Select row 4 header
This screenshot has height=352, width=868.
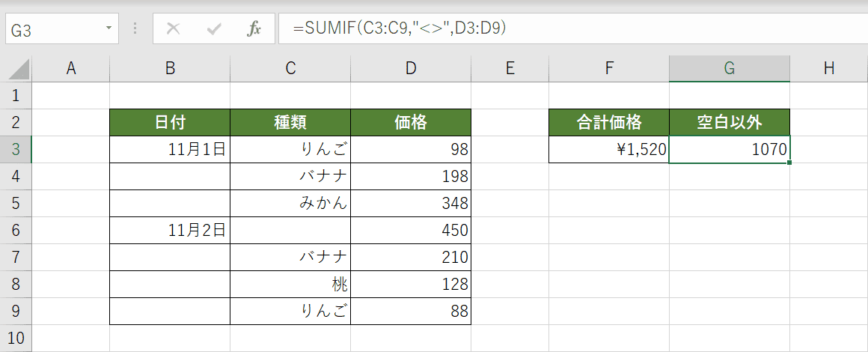16,176
